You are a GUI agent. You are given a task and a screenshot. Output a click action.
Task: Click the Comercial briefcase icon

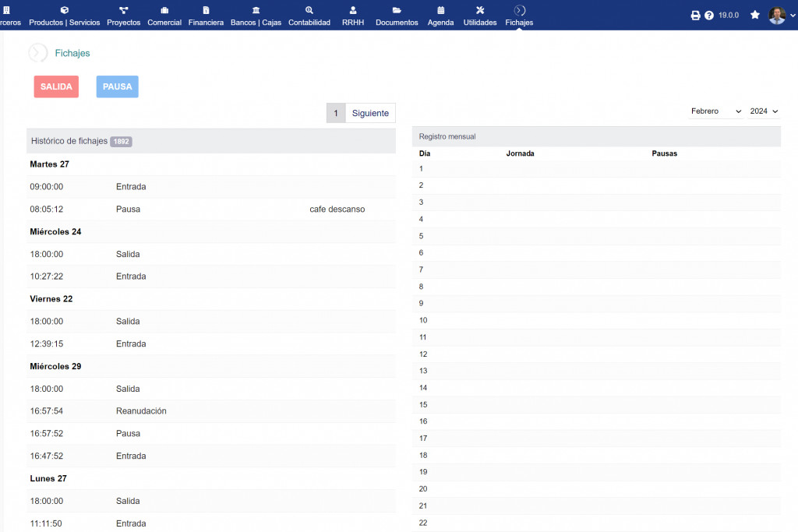[164, 10]
